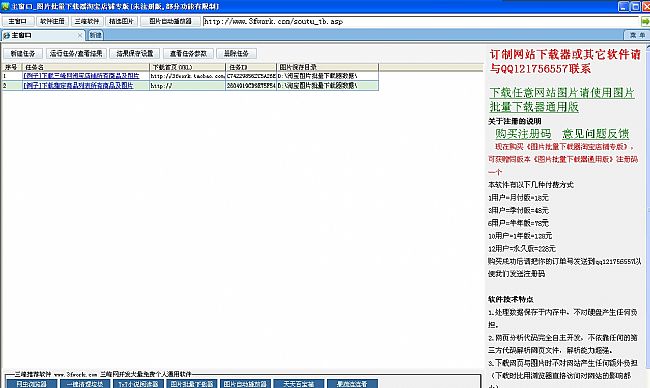Viewport: 650px width, 388px height.
Task: Click 查看任务参数 button
Action: click(x=188, y=53)
